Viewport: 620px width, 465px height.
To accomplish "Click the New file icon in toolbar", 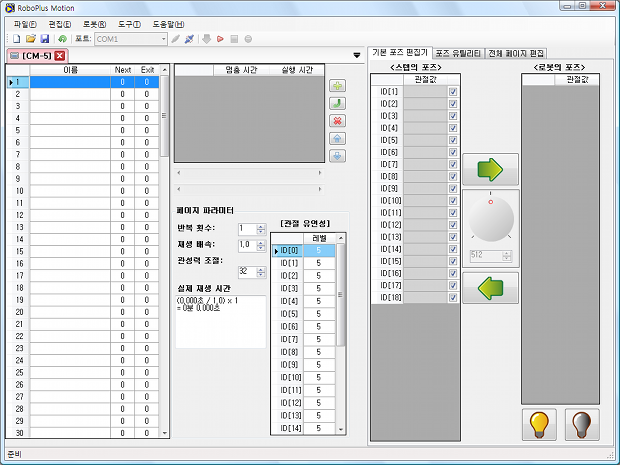I will [17, 39].
